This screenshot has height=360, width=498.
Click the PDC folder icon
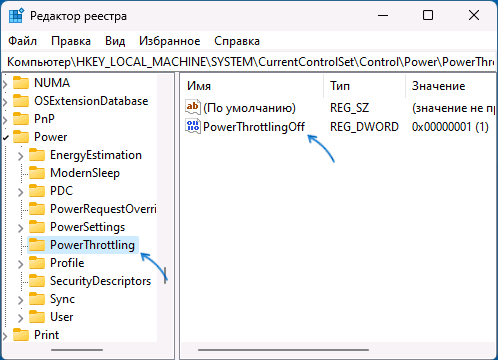pyautogui.click(x=37, y=191)
